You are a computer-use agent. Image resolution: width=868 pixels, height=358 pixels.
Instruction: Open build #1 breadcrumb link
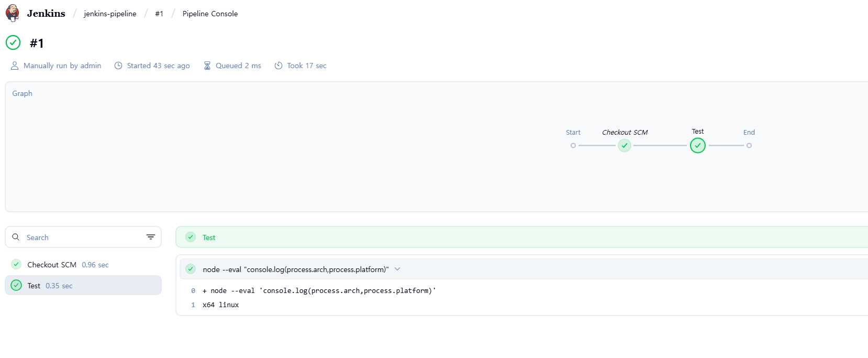point(159,14)
